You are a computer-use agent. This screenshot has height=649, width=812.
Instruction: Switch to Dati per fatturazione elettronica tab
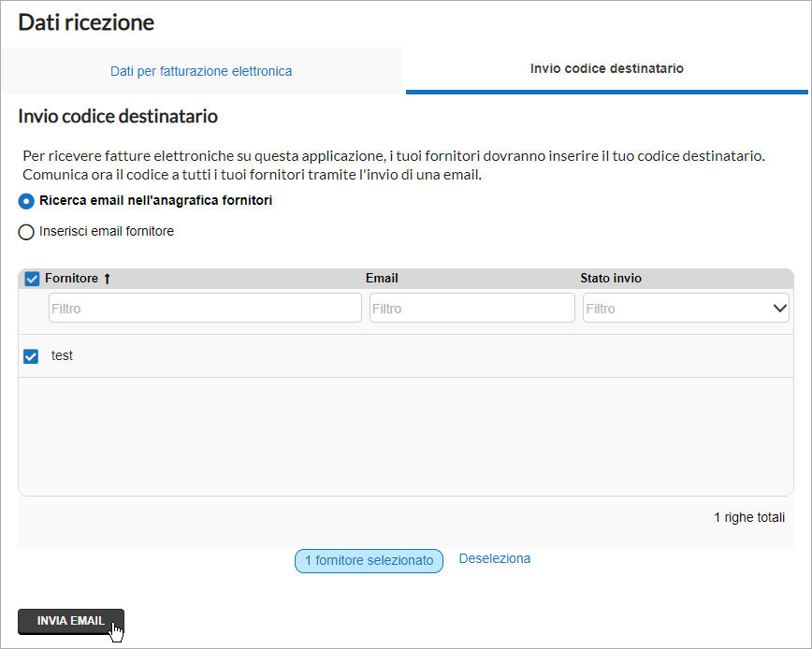(x=201, y=71)
